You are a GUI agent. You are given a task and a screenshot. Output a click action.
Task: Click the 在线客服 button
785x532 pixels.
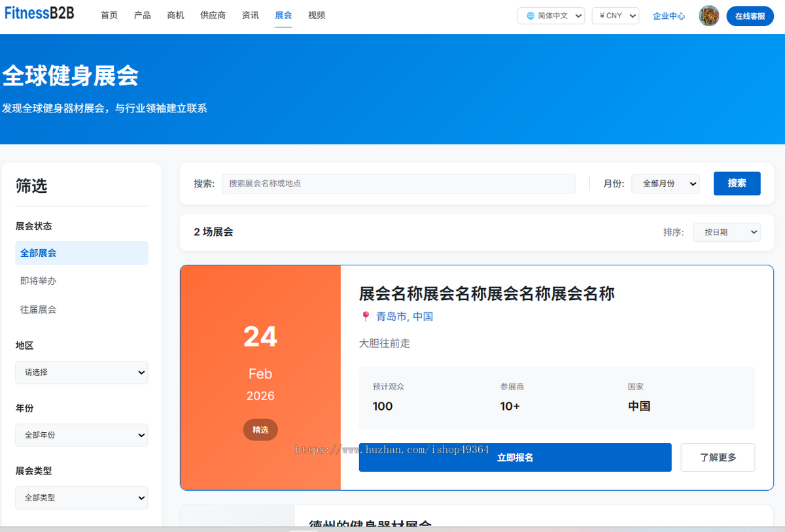click(x=750, y=16)
